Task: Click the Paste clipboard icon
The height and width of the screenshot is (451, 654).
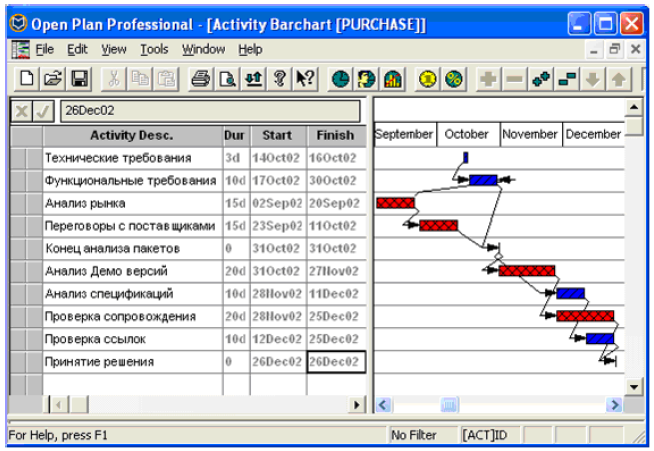Action: click(166, 79)
